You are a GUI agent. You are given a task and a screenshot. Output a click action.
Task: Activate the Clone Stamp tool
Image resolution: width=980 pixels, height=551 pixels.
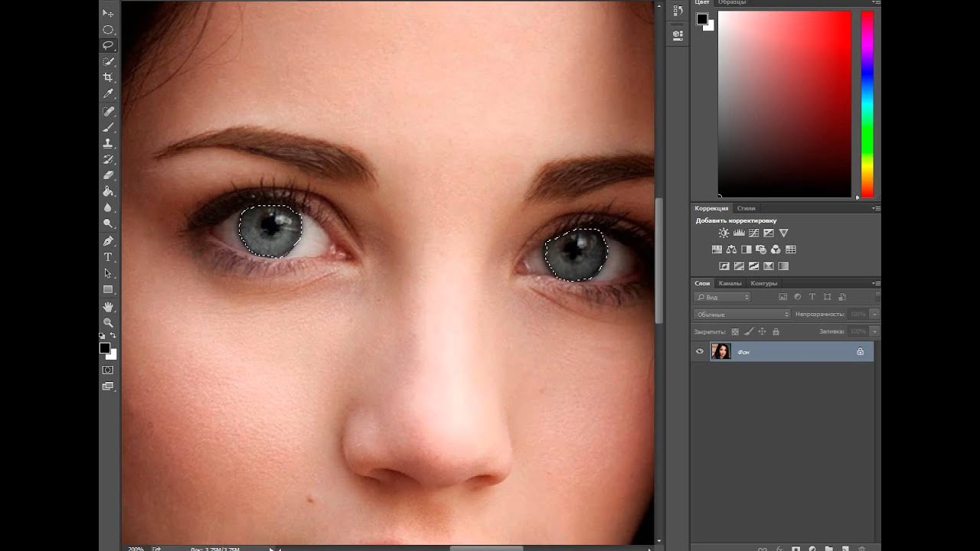coord(108,143)
